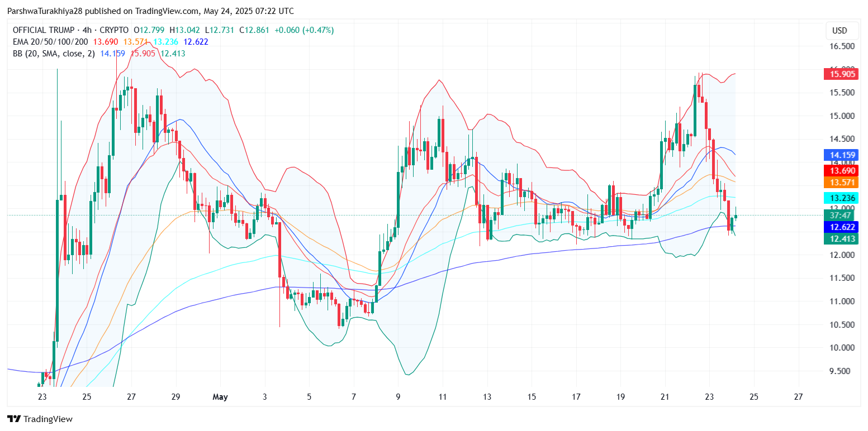This screenshot has width=868, height=431.
Task: Click the 9.500 price axis value
Action: pyautogui.click(x=839, y=371)
